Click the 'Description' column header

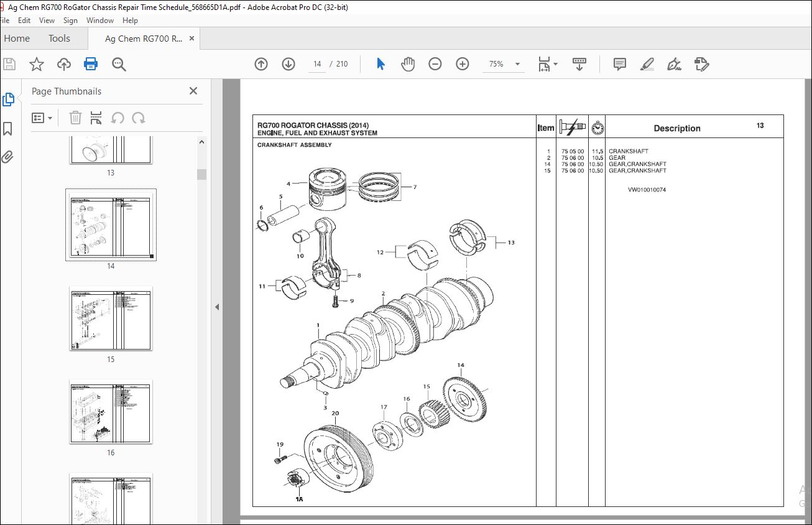tap(677, 128)
